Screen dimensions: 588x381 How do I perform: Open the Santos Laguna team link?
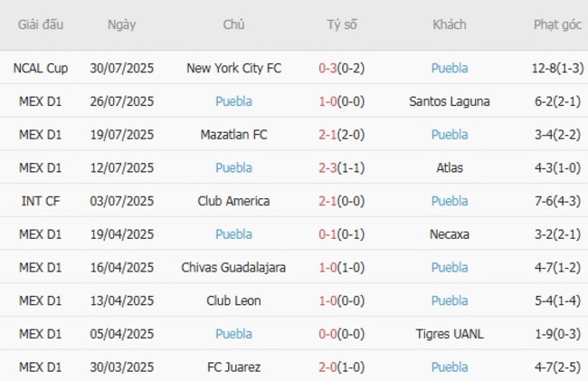pyautogui.click(x=450, y=101)
